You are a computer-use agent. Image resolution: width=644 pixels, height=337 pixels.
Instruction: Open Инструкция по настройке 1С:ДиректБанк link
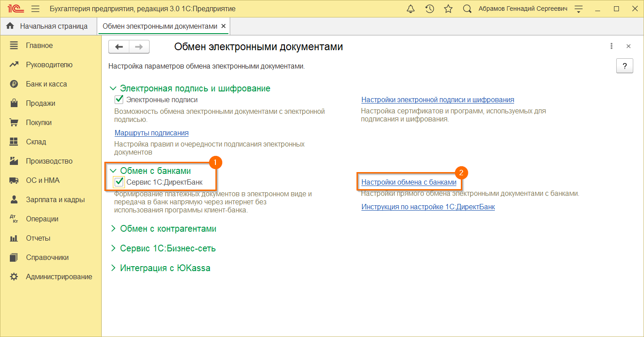click(428, 207)
